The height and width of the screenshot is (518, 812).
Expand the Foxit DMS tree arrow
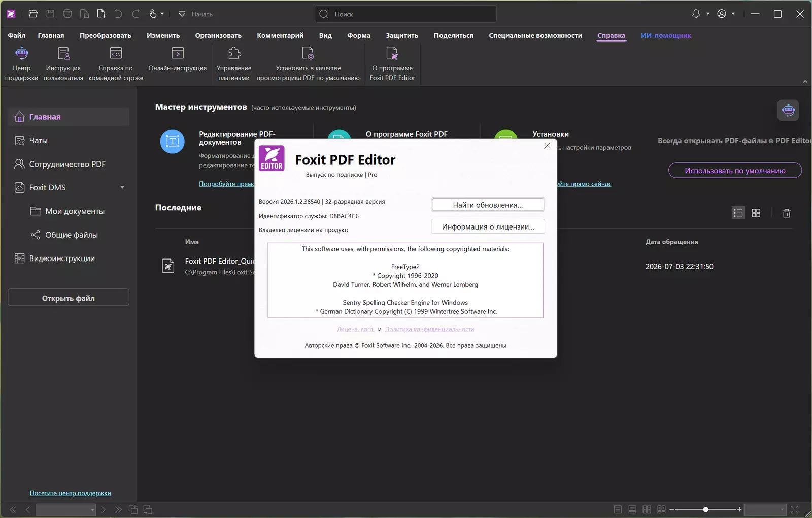(122, 188)
